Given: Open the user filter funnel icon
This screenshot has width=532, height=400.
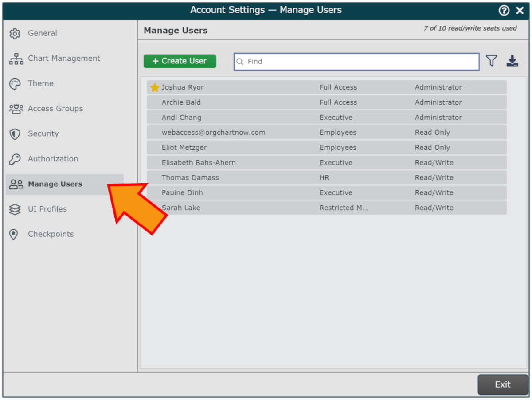Looking at the screenshot, I should (x=491, y=61).
